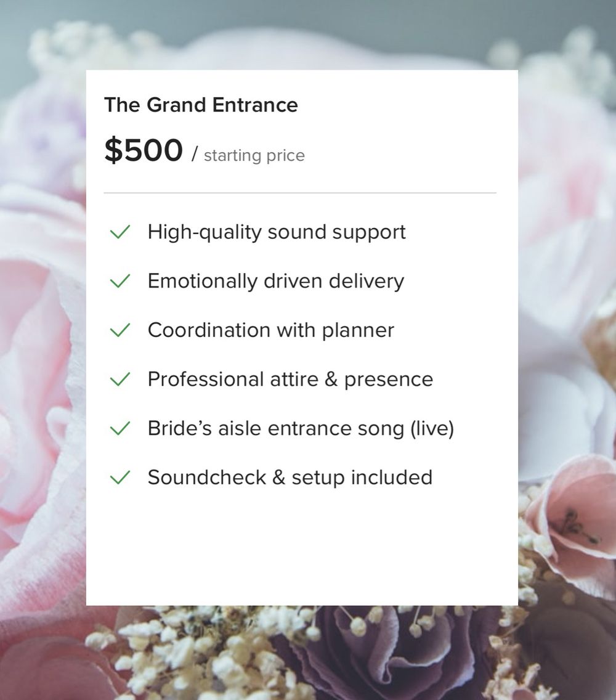Click the "Coordination with planner" list item
The height and width of the screenshot is (700, 616).
click(270, 330)
